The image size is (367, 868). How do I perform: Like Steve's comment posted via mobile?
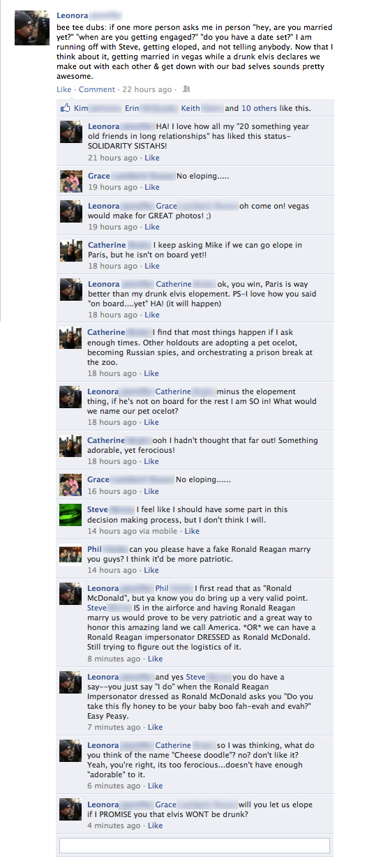(x=191, y=531)
